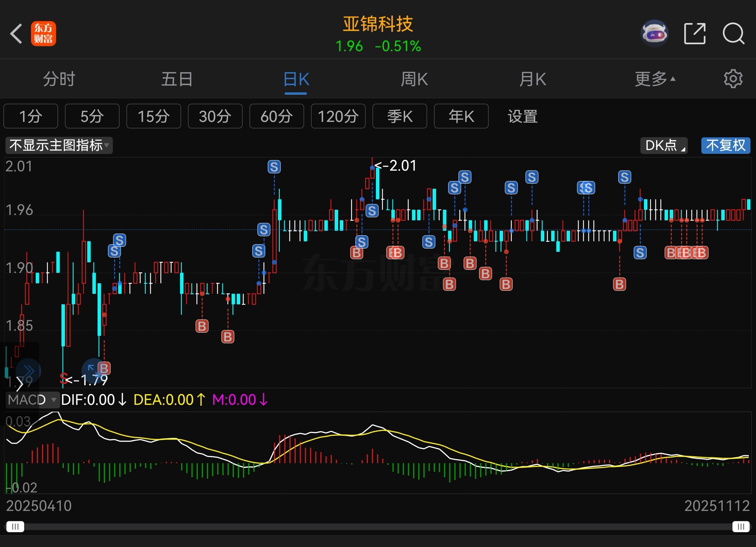Tap the share export icon

(694, 34)
